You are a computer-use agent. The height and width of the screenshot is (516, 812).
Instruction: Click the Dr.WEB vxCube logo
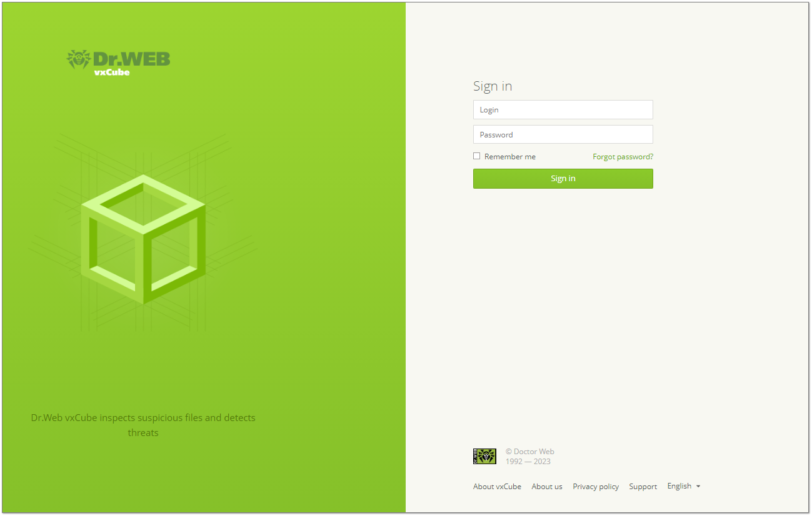tap(118, 62)
